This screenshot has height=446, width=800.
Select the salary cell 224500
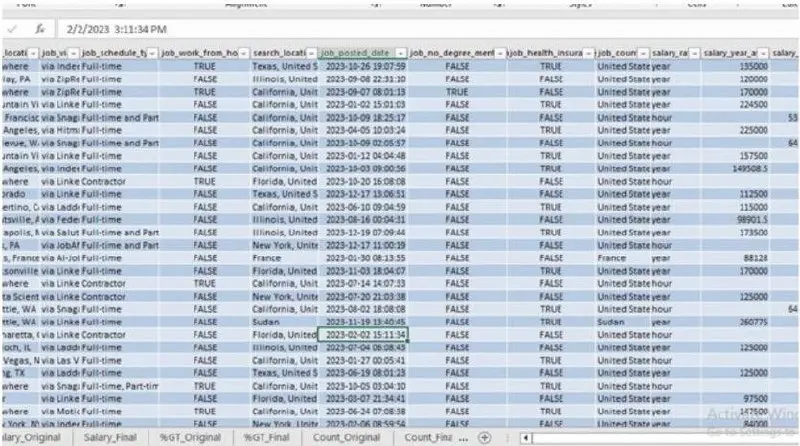coord(735,105)
